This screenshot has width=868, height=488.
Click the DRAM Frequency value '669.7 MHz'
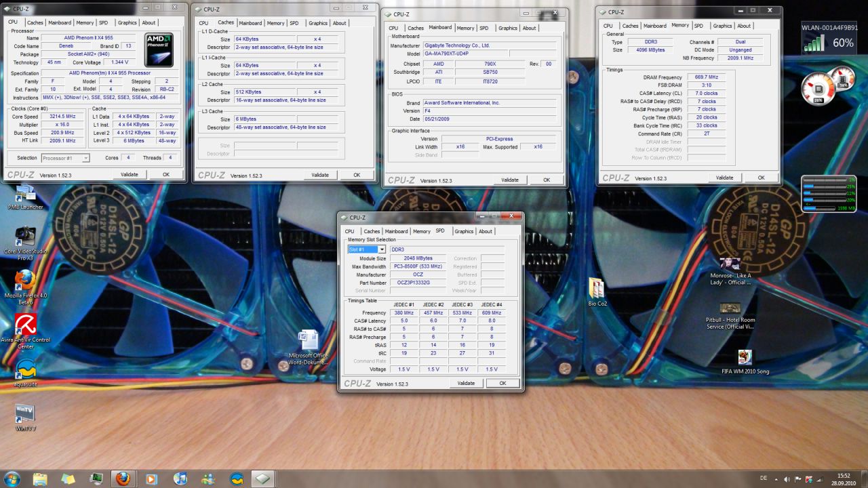click(x=707, y=77)
